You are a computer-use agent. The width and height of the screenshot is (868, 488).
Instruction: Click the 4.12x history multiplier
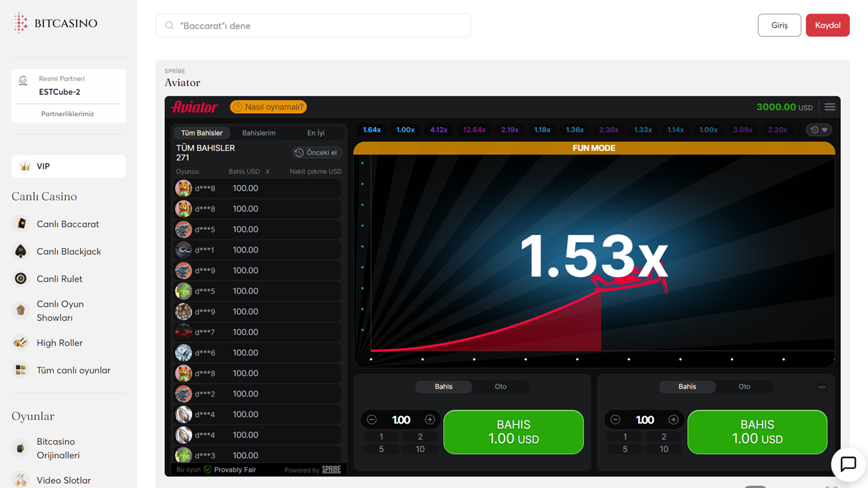(439, 129)
